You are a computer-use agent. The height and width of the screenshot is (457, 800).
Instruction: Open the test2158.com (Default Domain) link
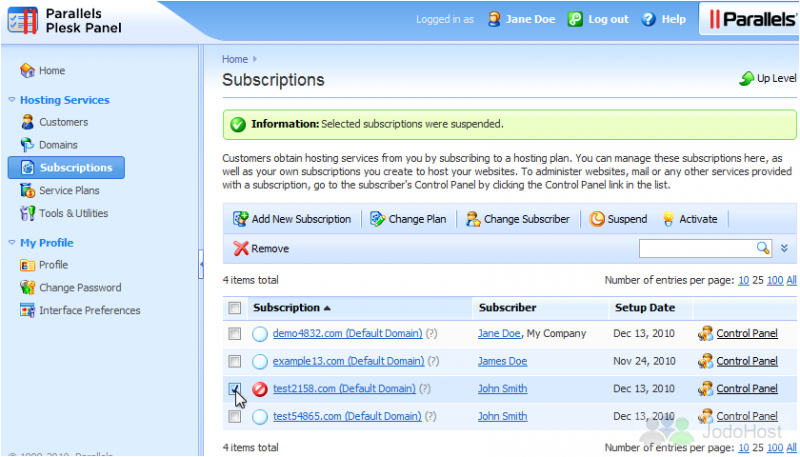[344, 389]
